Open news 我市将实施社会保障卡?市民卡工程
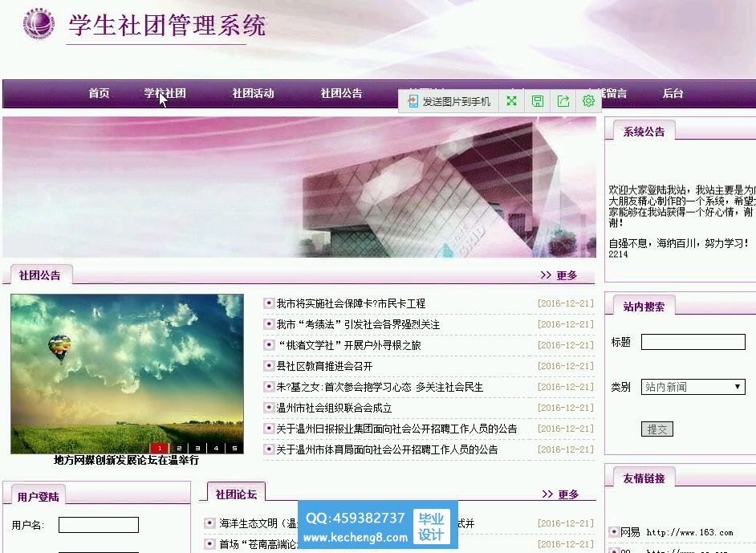 [x=351, y=303]
